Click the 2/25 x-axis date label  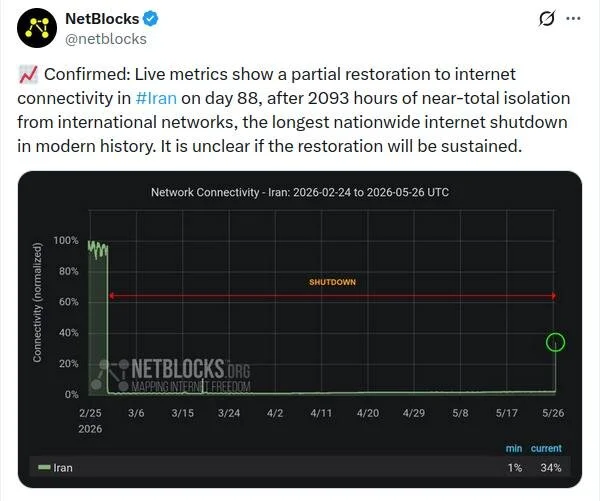[90, 413]
